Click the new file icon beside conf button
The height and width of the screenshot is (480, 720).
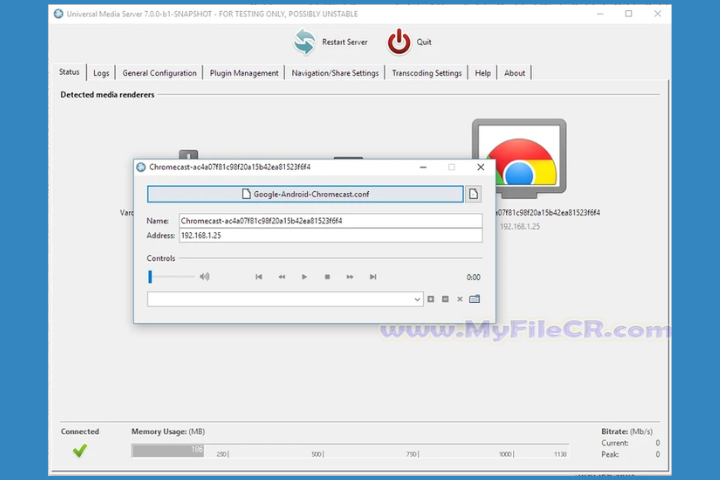click(473, 194)
